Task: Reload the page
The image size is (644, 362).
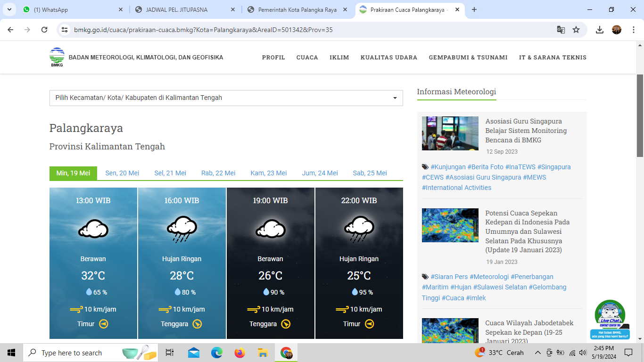Action: pyautogui.click(x=44, y=30)
